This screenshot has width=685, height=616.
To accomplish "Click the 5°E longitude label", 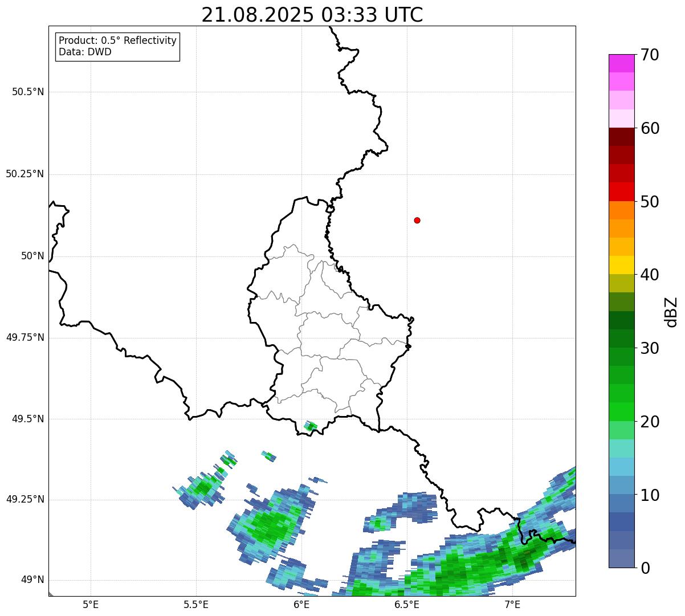I will [x=91, y=604].
